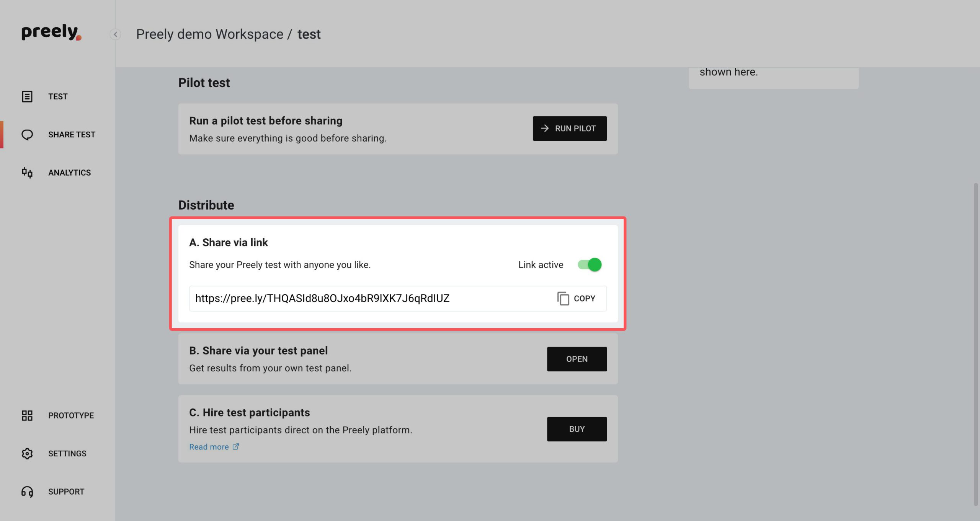Select the ANALYTICS menu label
980x521 pixels.
[70, 173]
